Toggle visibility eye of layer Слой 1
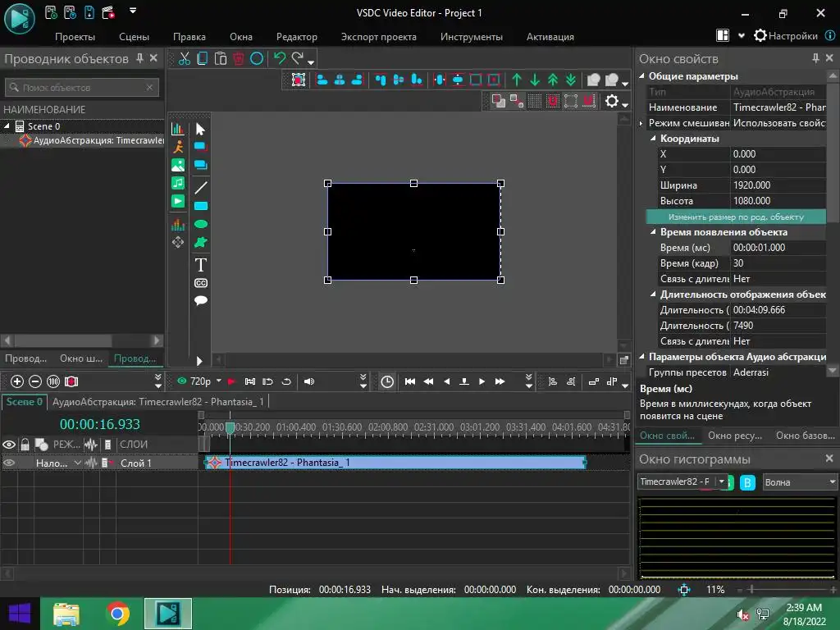Screen dimensions: 840x630 [x=9, y=463]
